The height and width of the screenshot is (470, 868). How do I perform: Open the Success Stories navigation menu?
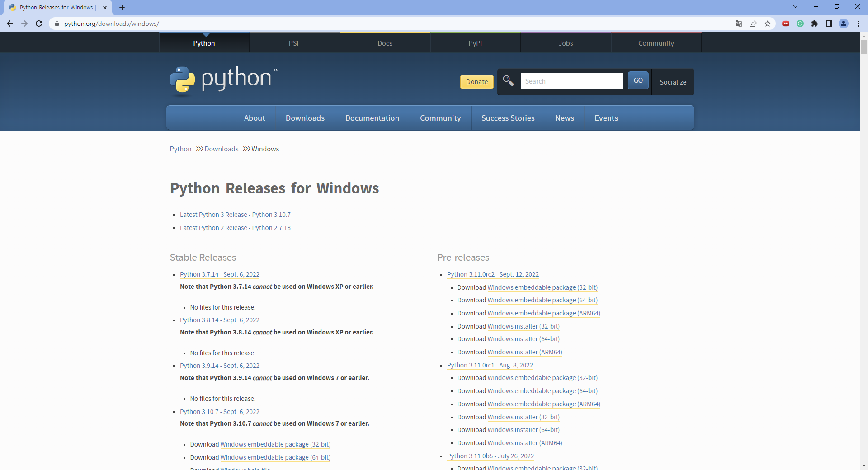tap(508, 118)
